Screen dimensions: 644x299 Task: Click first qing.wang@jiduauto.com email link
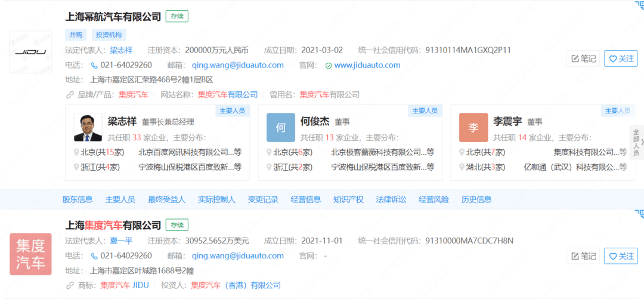click(x=238, y=66)
